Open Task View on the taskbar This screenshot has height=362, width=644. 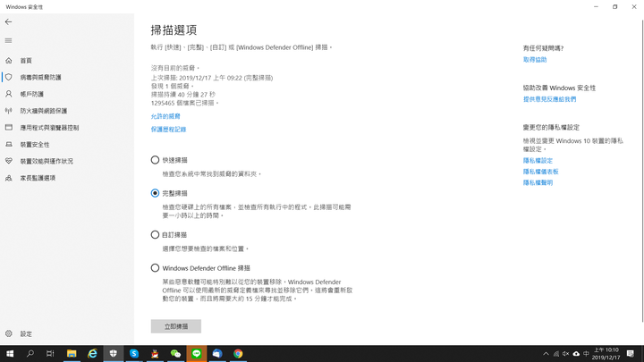[50, 354]
